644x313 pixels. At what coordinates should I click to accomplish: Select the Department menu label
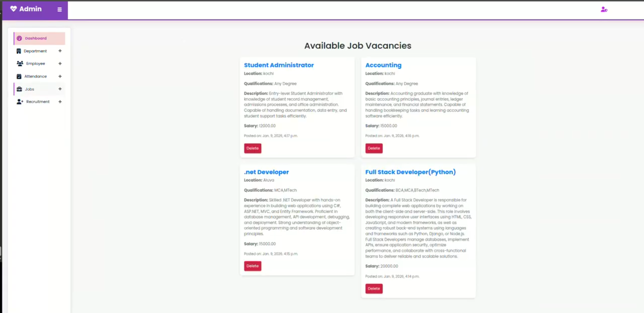(35, 51)
